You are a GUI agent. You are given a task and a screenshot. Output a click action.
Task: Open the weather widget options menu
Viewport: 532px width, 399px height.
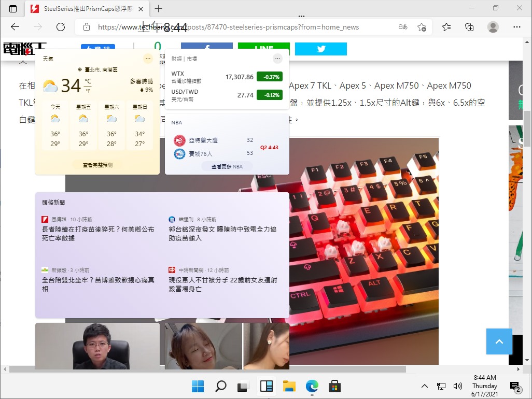coord(148,59)
